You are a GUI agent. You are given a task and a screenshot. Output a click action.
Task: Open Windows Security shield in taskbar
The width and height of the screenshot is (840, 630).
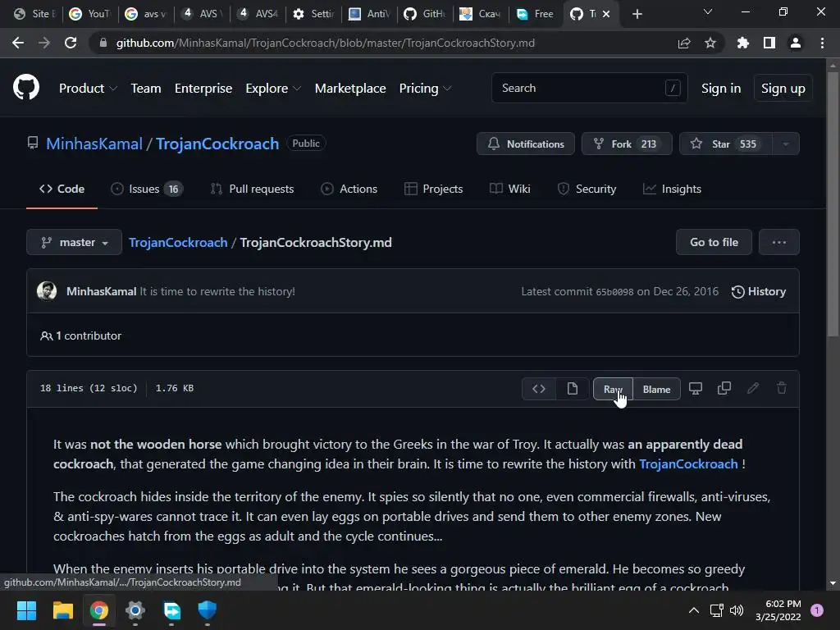click(x=207, y=610)
